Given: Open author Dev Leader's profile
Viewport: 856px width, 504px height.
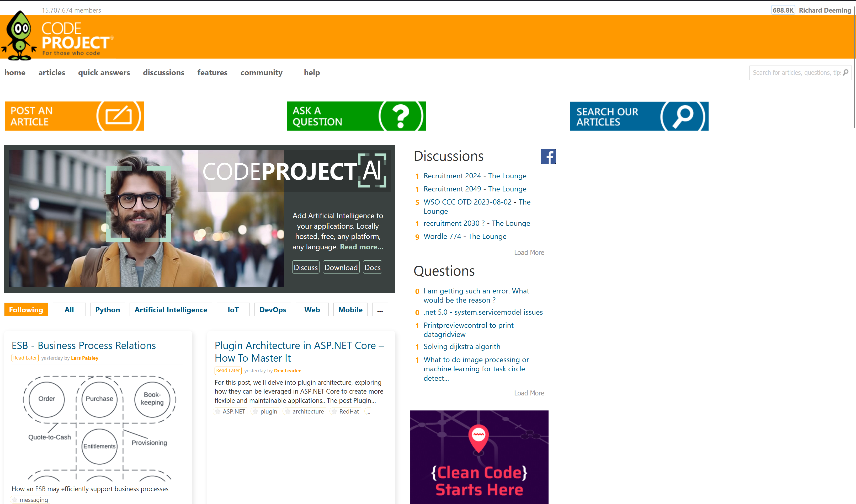Looking at the screenshot, I should (287, 371).
